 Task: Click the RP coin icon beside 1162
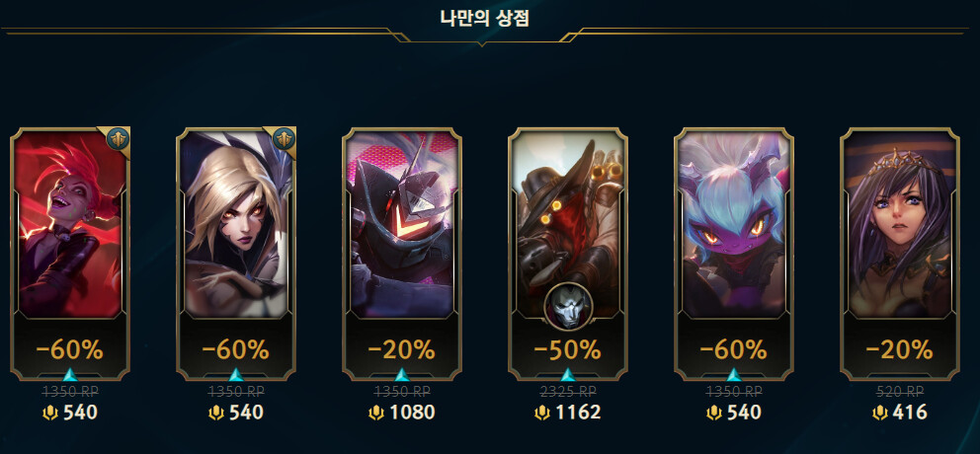point(541,413)
